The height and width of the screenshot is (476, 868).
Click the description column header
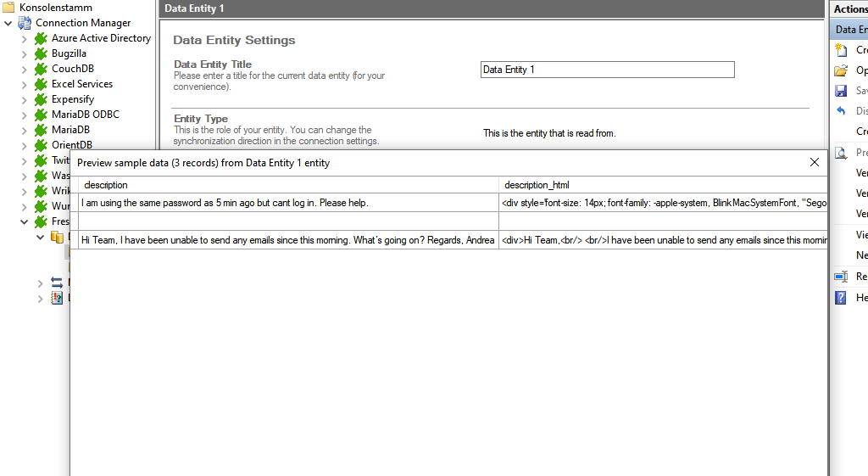coord(288,185)
